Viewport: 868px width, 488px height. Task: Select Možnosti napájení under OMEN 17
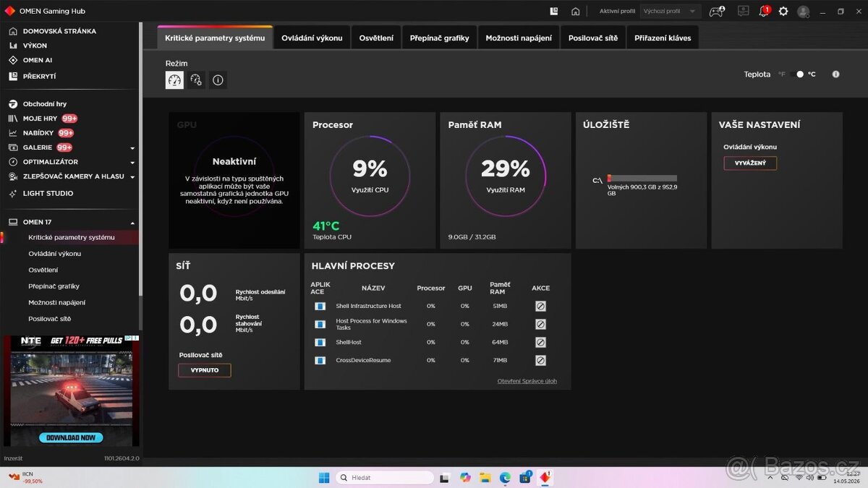pos(56,302)
